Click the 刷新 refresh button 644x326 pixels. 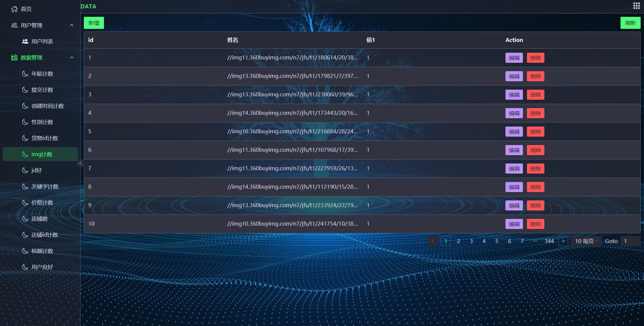(630, 22)
